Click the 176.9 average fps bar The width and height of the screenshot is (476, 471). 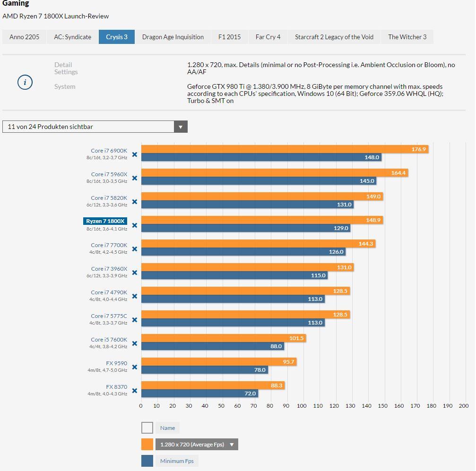pos(285,149)
